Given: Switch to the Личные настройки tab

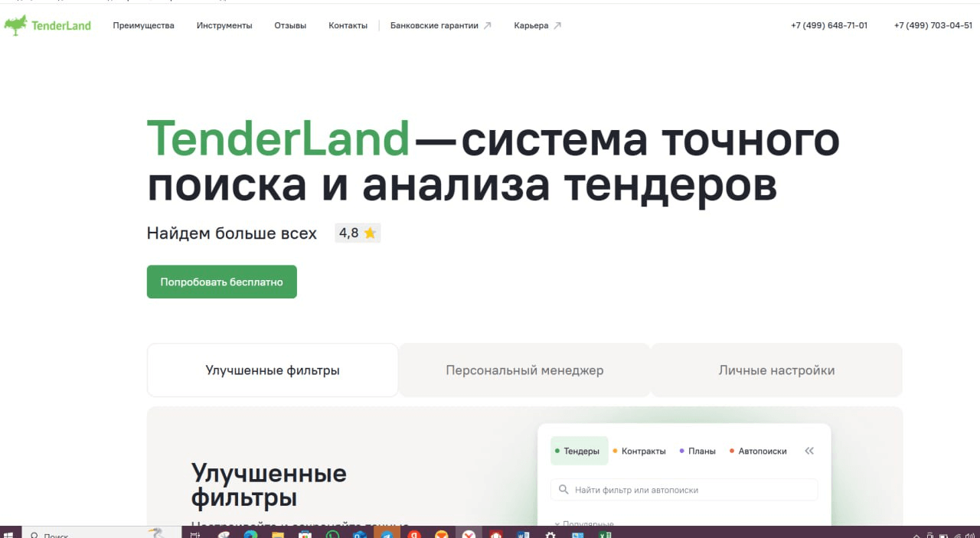Looking at the screenshot, I should pos(776,370).
